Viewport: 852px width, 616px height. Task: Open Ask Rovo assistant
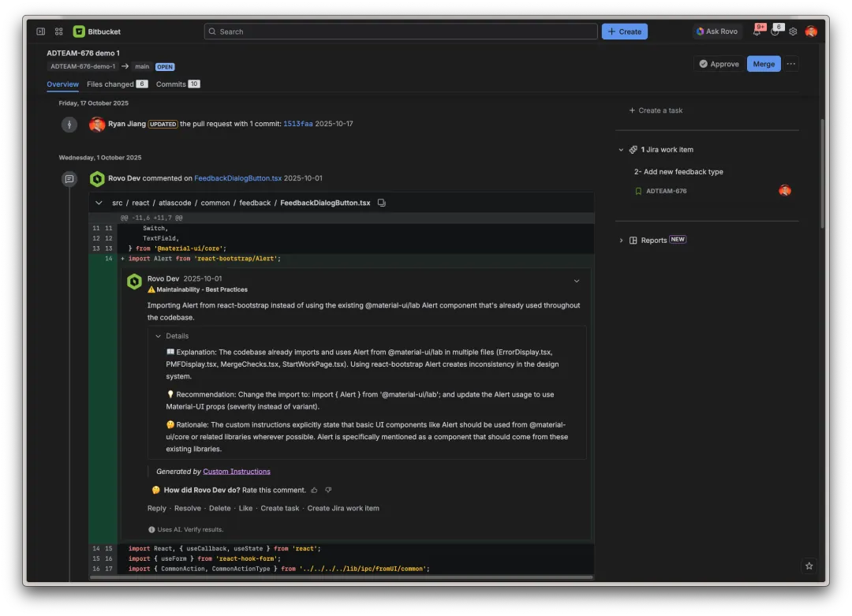(x=718, y=32)
